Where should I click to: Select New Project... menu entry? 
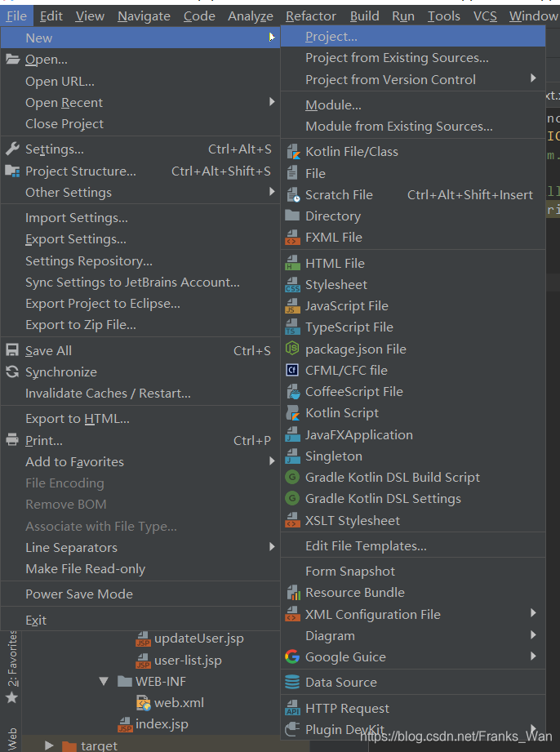coord(413,37)
